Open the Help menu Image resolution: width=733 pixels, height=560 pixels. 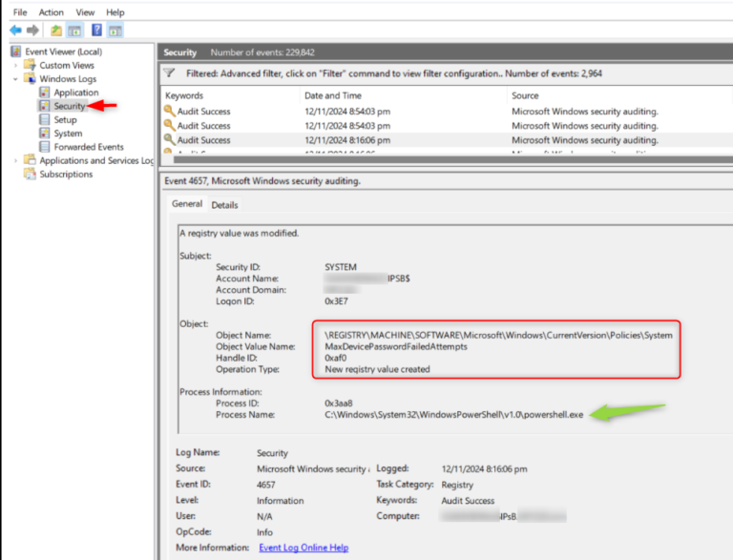pyautogui.click(x=115, y=12)
